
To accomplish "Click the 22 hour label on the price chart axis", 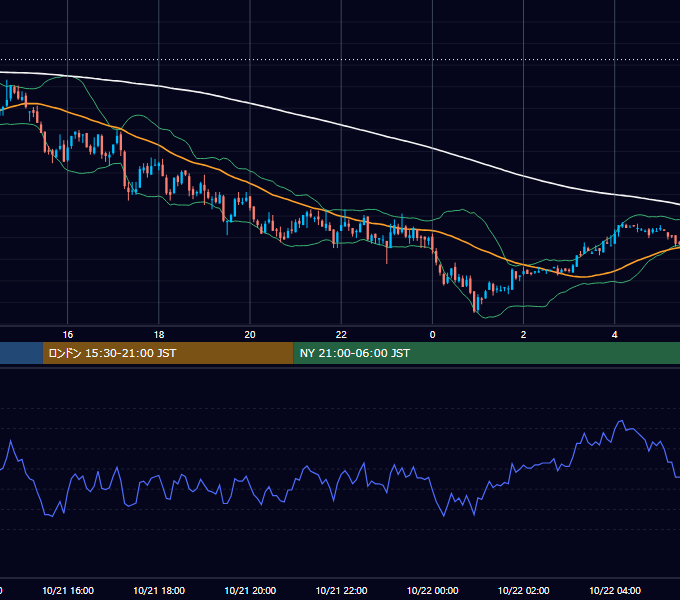I will (x=341, y=335).
